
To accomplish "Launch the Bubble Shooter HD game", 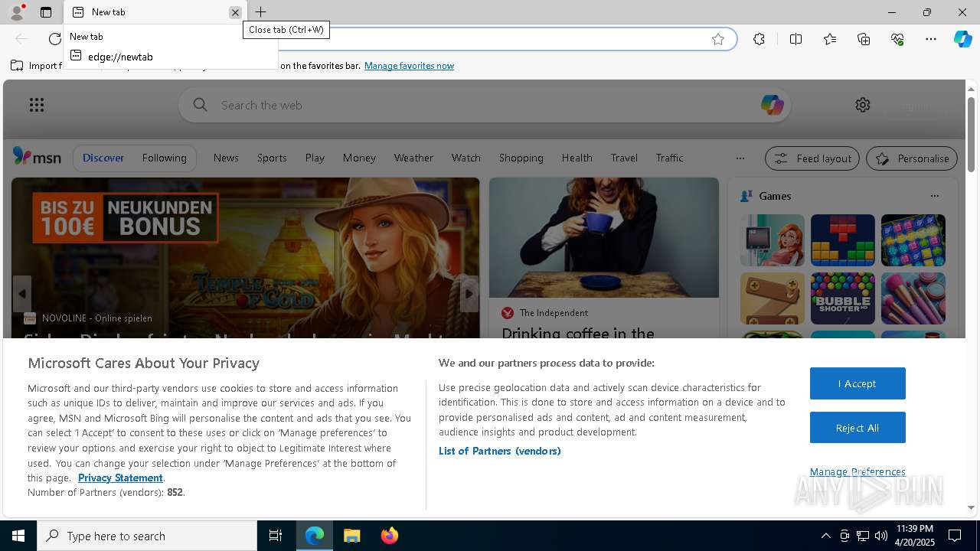I will coord(842,298).
